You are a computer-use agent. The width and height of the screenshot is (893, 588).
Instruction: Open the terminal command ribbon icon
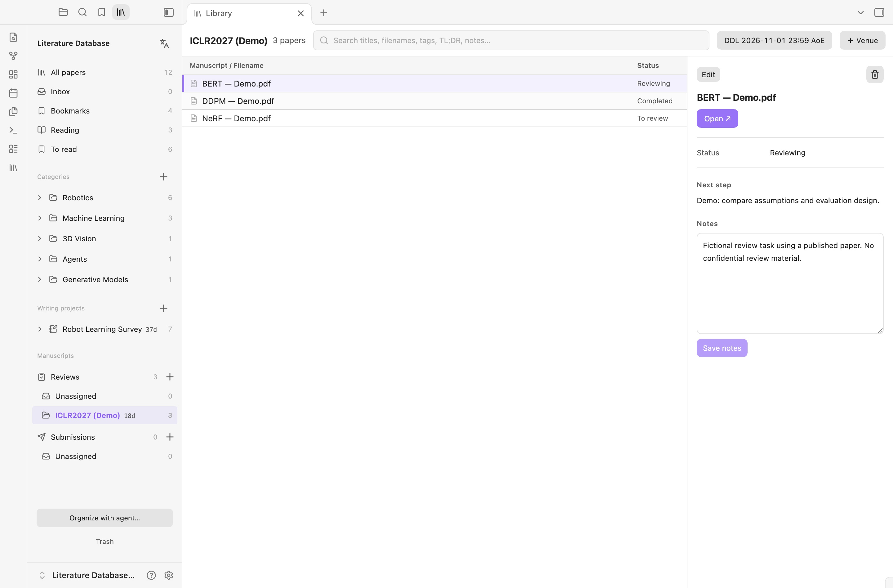(14, 130)
